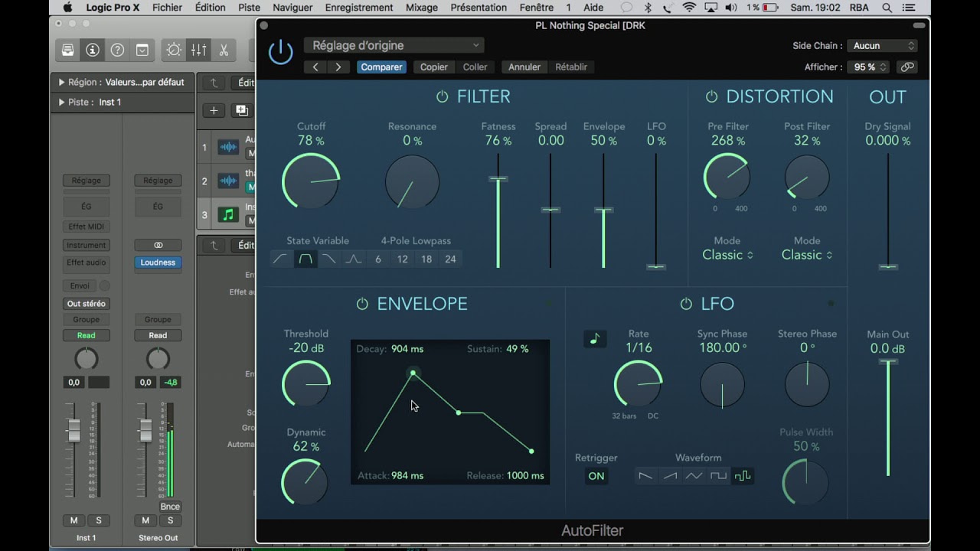Open the Mixage menu
Image resolution: width=980 pixels, height=551 pixels.
point(421,8)
